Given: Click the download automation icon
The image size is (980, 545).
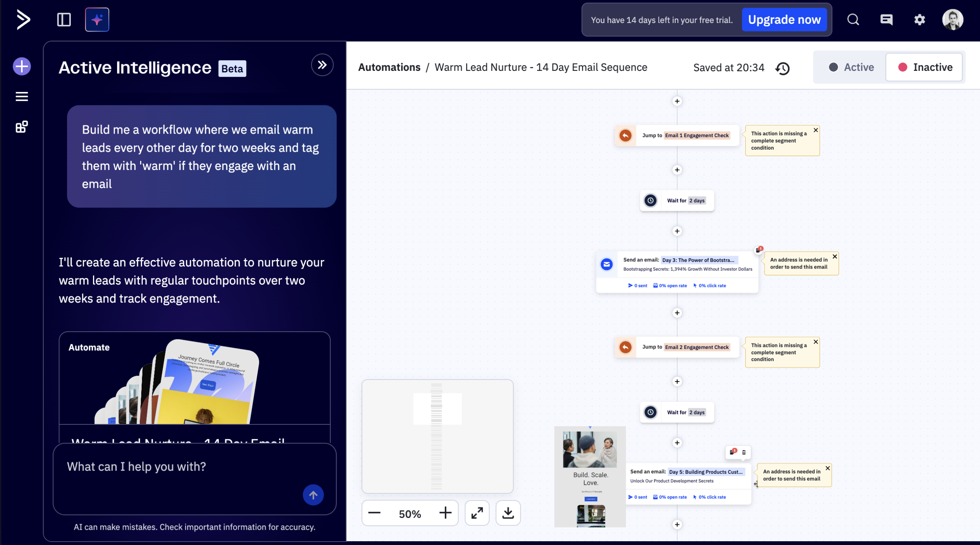Looking at the screenshot, I should 508,513.
